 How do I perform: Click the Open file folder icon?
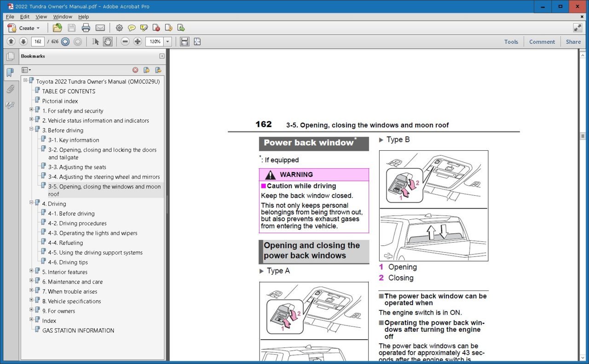click(57, 28)
